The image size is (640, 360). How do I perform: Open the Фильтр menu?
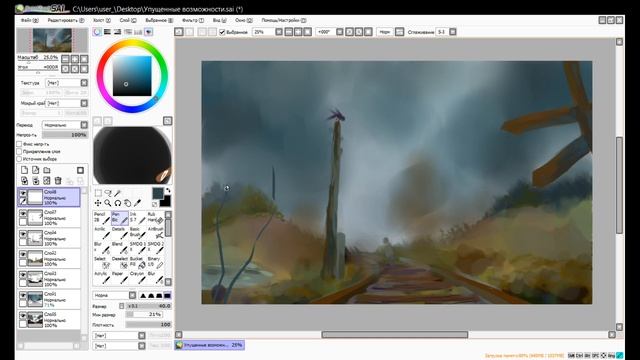(x=193, y=20)
